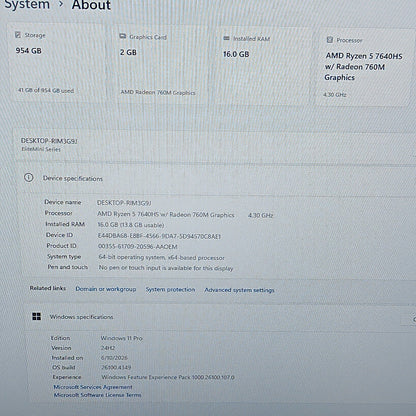Screen dimensions: 416x416
Task: Select the Installed on date value
Action: pos(114,358)
